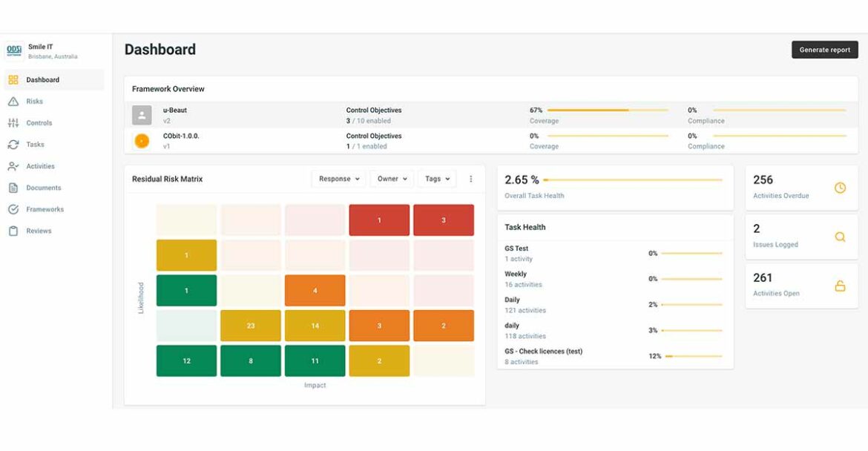The width and height of the screenshot is (868, 451).
Task: Open the GS - Check licences (test) row
Action: click(x=615, y=356)
